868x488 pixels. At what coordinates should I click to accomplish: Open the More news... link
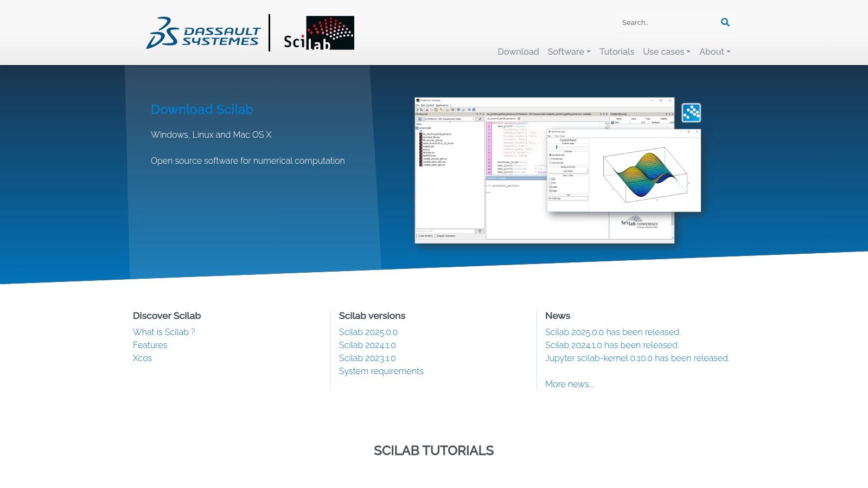(569, 384)
